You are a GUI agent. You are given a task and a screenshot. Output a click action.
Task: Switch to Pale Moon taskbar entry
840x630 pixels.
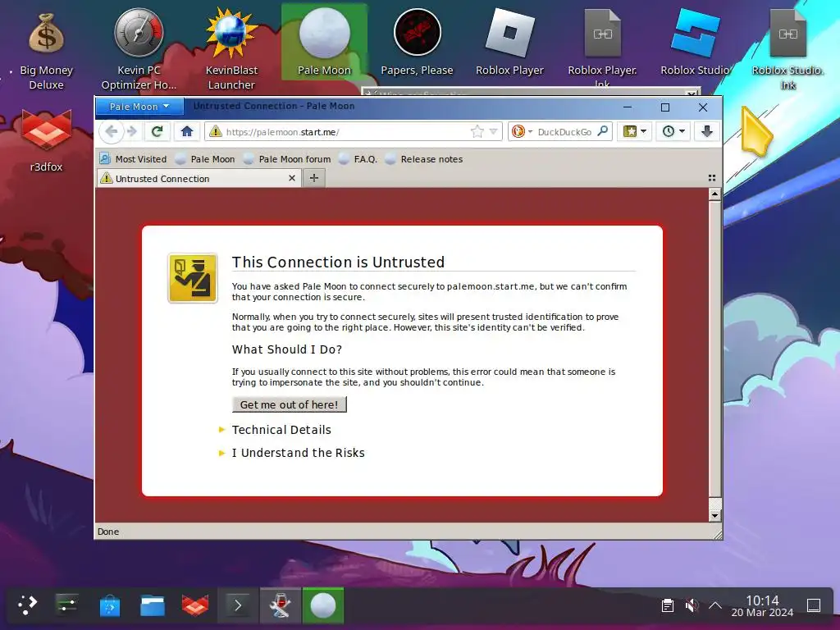coord(323,605)
